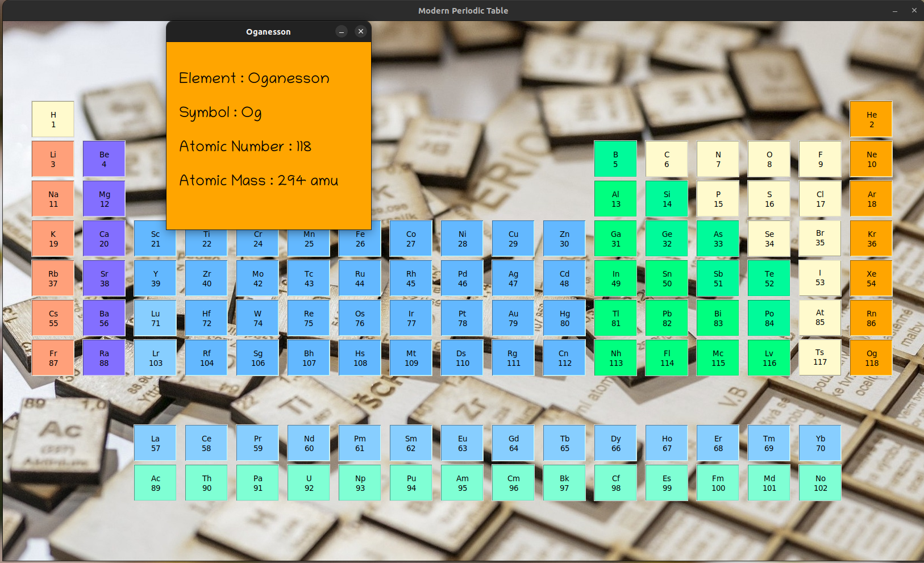This screenshot has width=924, height=563.
Task: Click the Carbon element
Action: pyautogui.click(x=667, y=159)
